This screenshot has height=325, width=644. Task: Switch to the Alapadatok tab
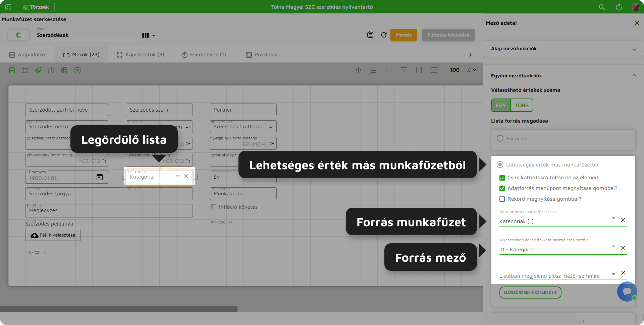28,55
